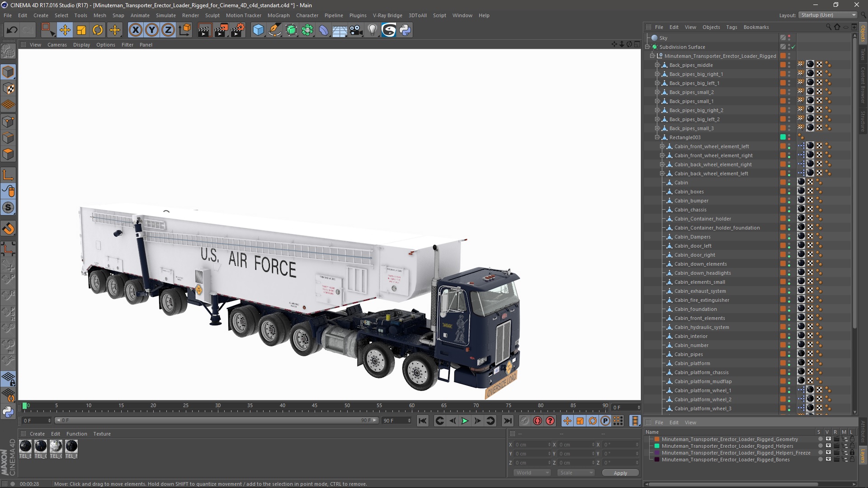The image size is (868, 488).
Task: Click Render View clapperboard icon
Action: (x=204, y=30)
